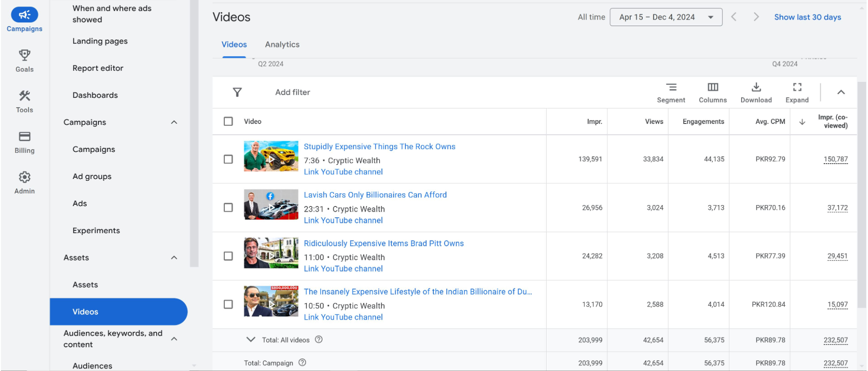Switch to the Analytics tab
Screen dimensions: 868x371
click(x=282, y=45)
